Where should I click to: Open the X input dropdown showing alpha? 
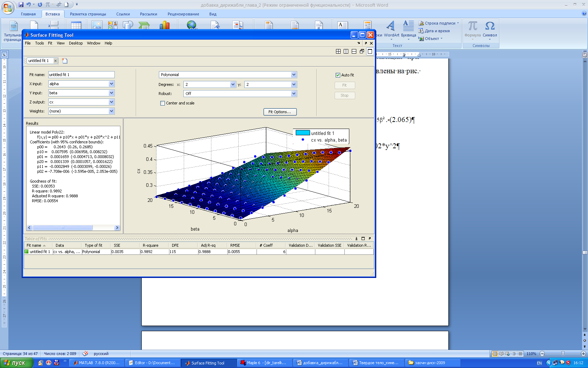click(111, 84)
